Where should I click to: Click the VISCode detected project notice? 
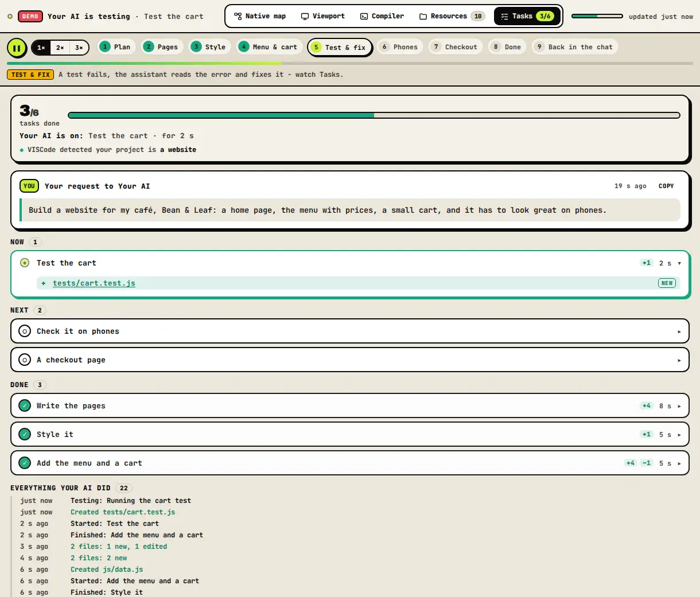tap(108, 150)
